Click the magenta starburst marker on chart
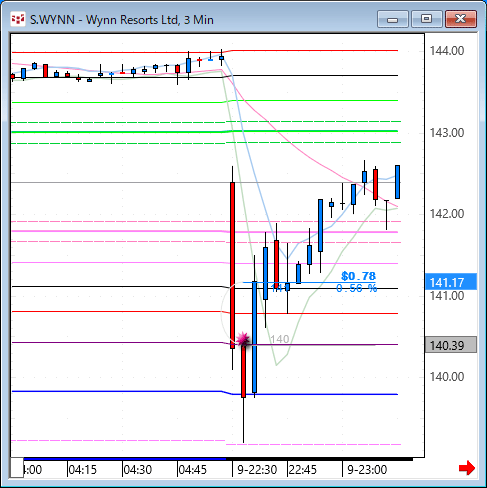The height and width of the screenshot is (488, 487). (243, 339)
